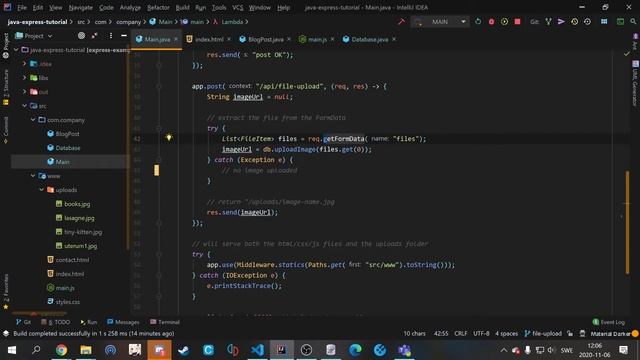The image size is (640, 360).
Task: Collapse the java-express-tutorial root folder
Action: pyautogui.click(x=16, y=50)
